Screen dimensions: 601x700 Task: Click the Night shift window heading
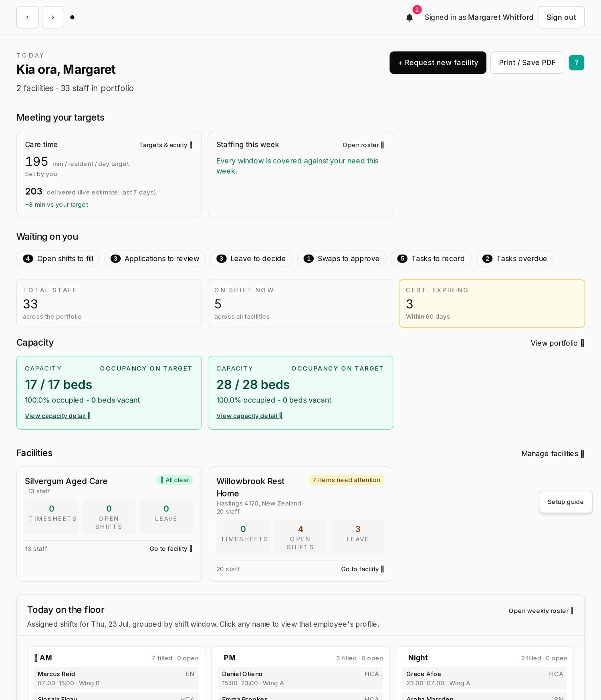coord(418,658)
